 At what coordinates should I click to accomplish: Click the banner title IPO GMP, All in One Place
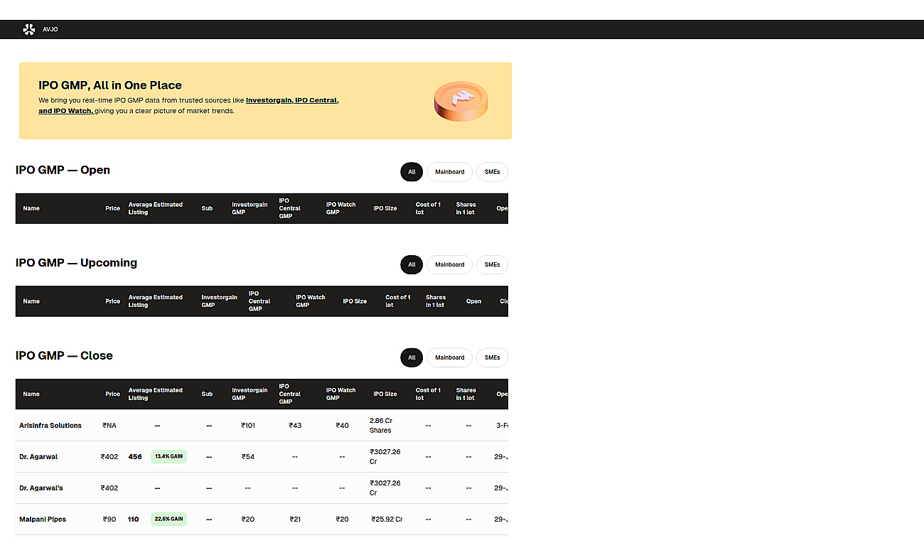point(110,85)
